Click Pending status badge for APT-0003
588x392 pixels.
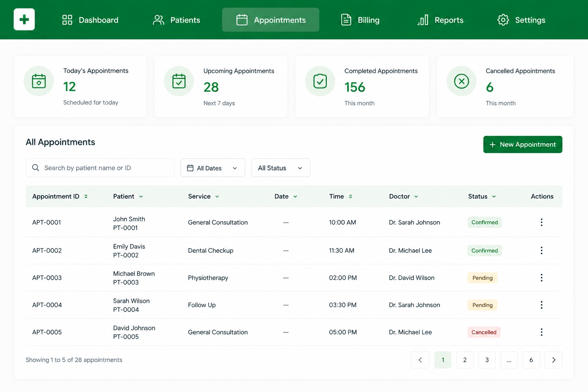[x=482, y=278]
